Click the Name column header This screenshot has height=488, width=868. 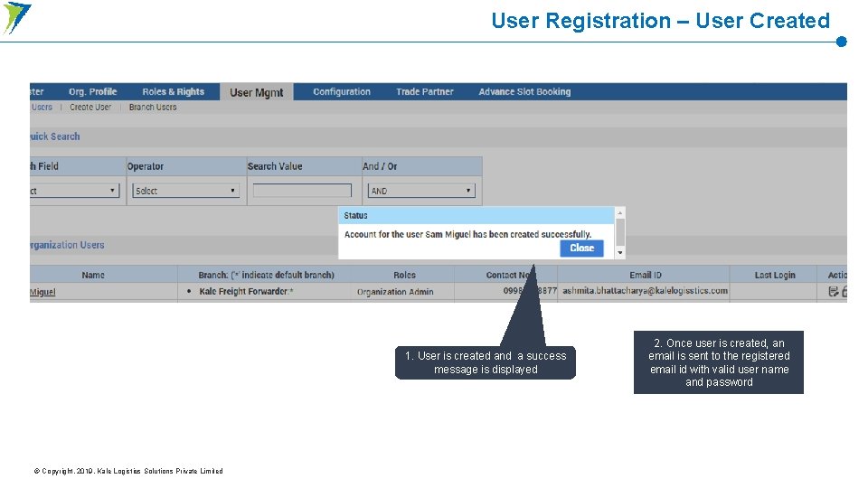[93, 275]
